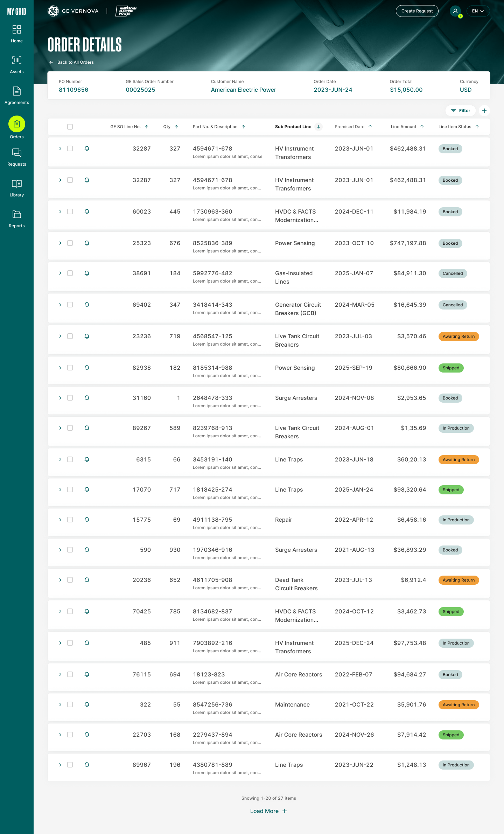Check the box for line 590

point(70,550)
